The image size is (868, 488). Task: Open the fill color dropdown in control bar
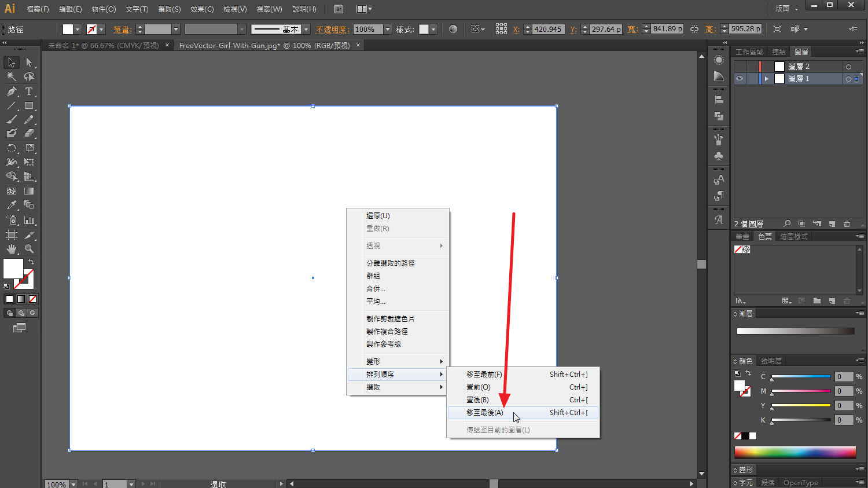click(77, 29)
